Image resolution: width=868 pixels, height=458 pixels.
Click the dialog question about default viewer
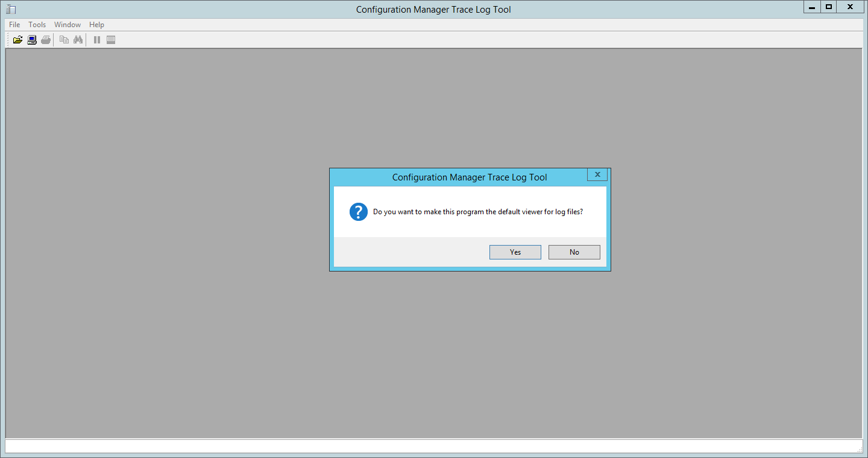[x=478, y=212]
